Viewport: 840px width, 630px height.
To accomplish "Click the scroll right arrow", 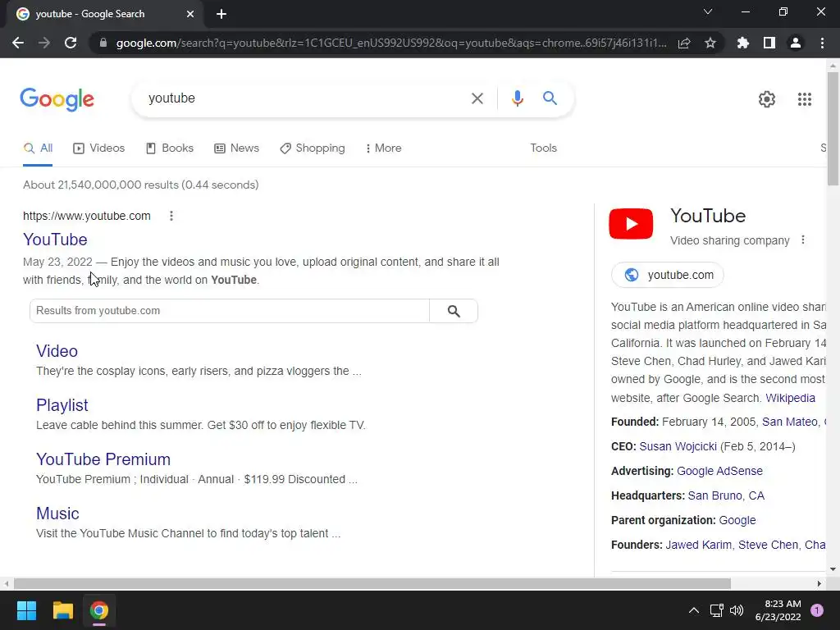I will point(819,583).
